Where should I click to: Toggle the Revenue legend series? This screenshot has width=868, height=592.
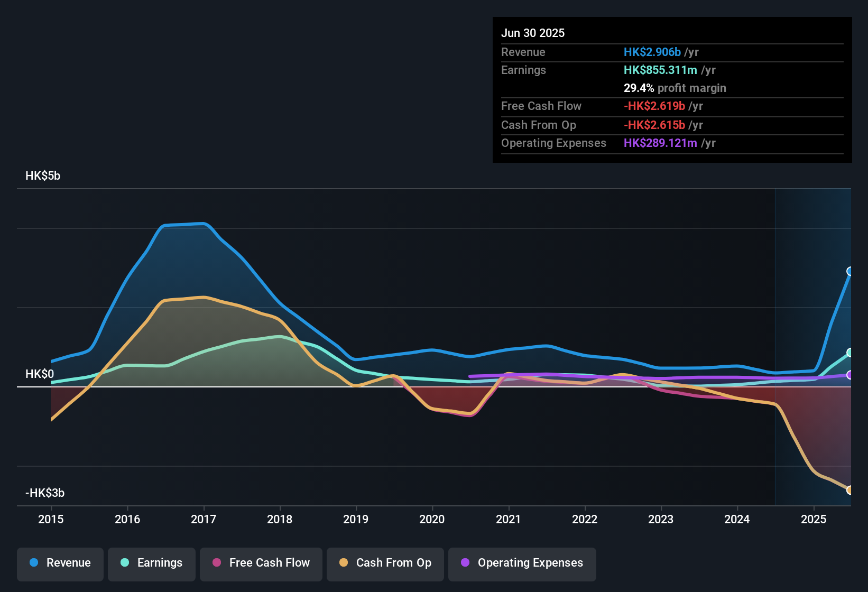coord(60,563)
